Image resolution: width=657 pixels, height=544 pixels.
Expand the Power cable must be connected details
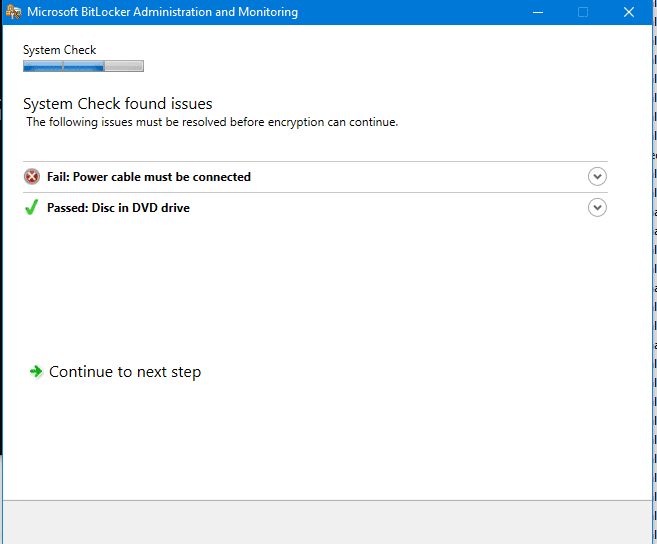click(597, 176)
